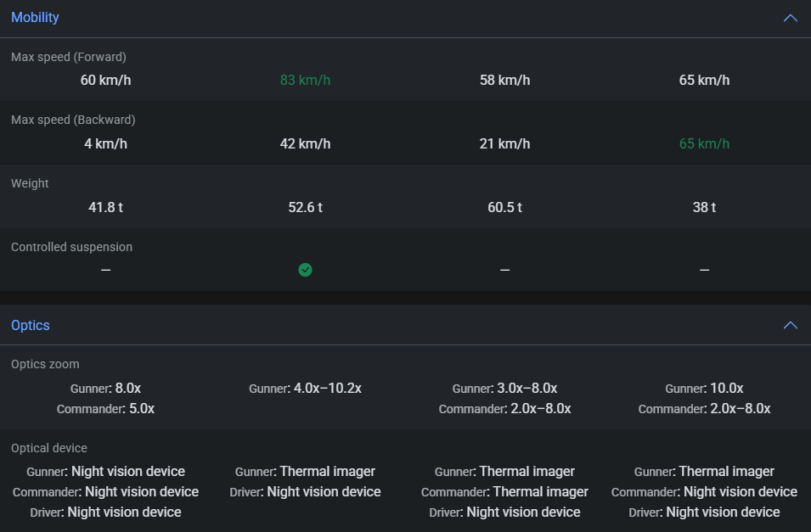
Task: Collapse the Optics section chevron
Action: pos(790,326)
